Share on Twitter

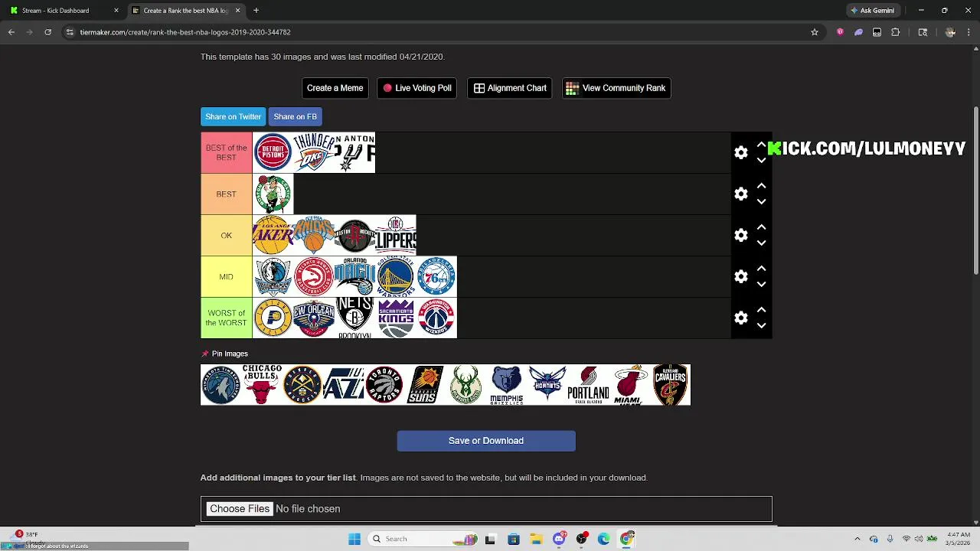coord(233,116)
